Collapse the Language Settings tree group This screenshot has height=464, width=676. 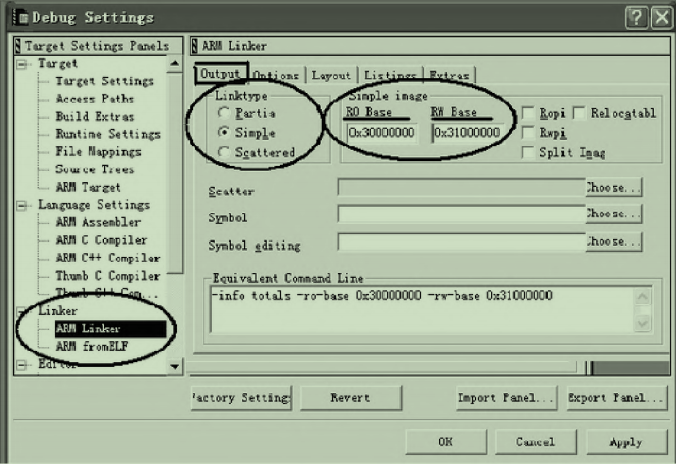(22, 206)
